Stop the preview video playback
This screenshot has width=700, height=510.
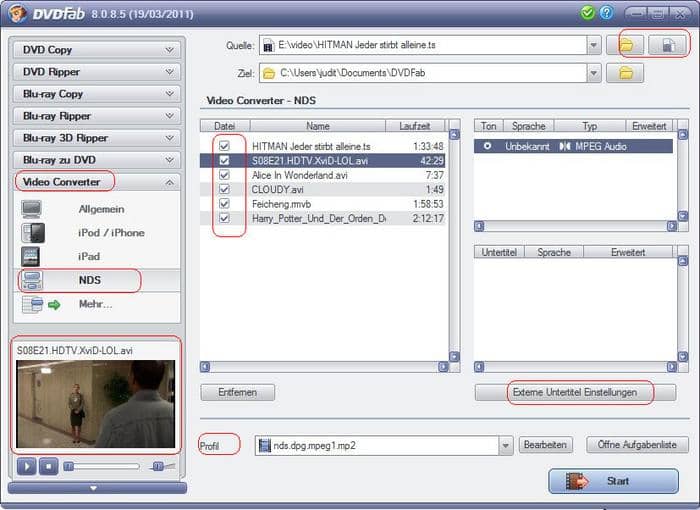(x=49, y=467)
